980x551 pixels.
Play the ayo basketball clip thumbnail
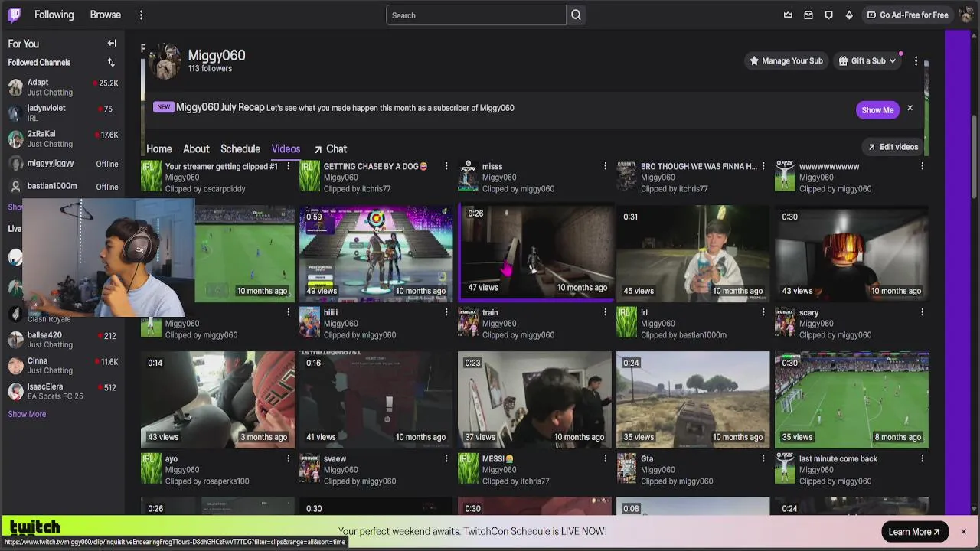pos(217,399)
